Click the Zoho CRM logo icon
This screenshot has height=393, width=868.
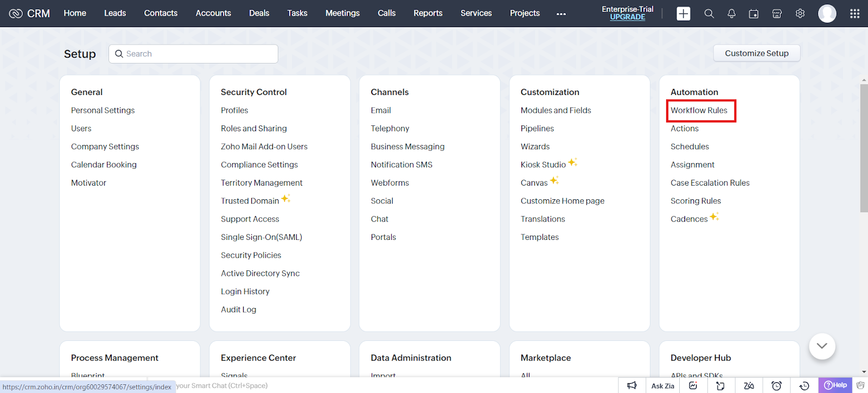(16, 14)
